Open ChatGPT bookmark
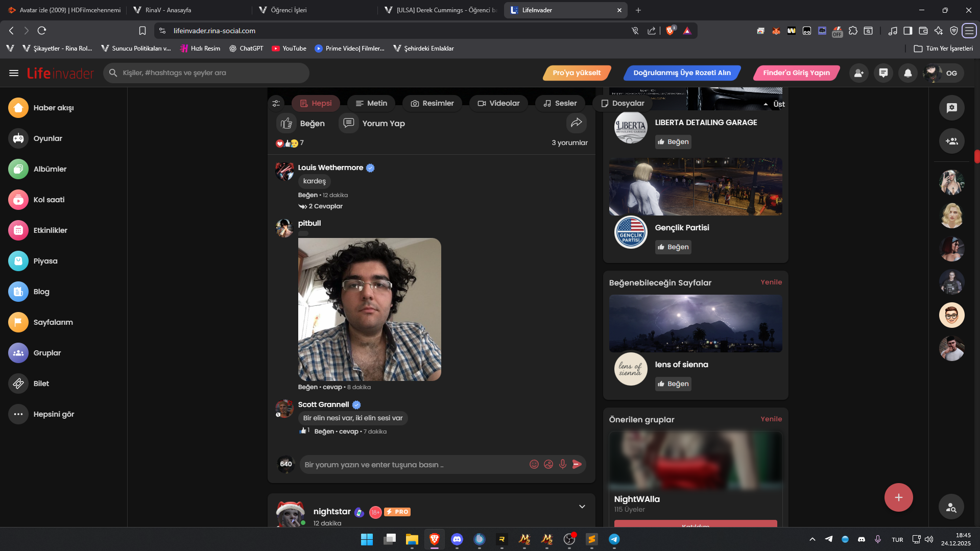 click(246, 49)
